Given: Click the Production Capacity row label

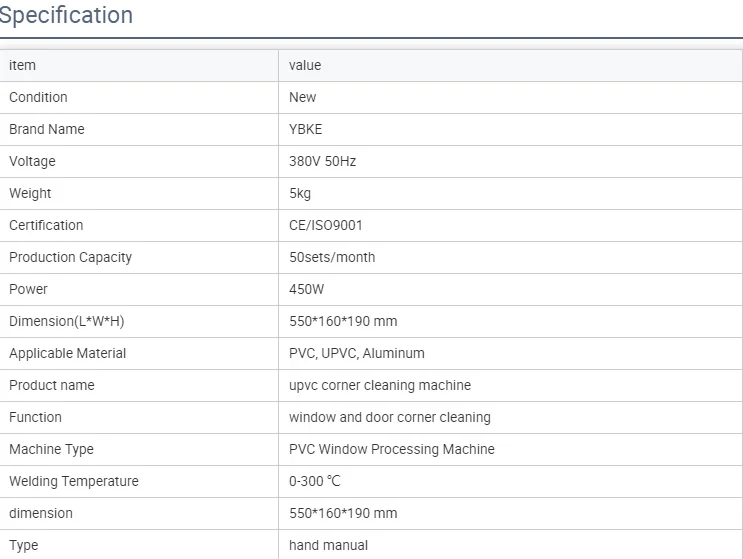Looking at the screenshot, I should click(x=70, y=257).
